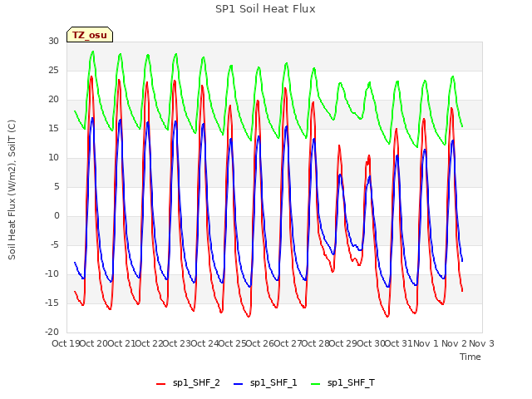Click the Oct 21 x-axis tick label
The height and width of the screenshot is (399, 532).
(121, 343)
